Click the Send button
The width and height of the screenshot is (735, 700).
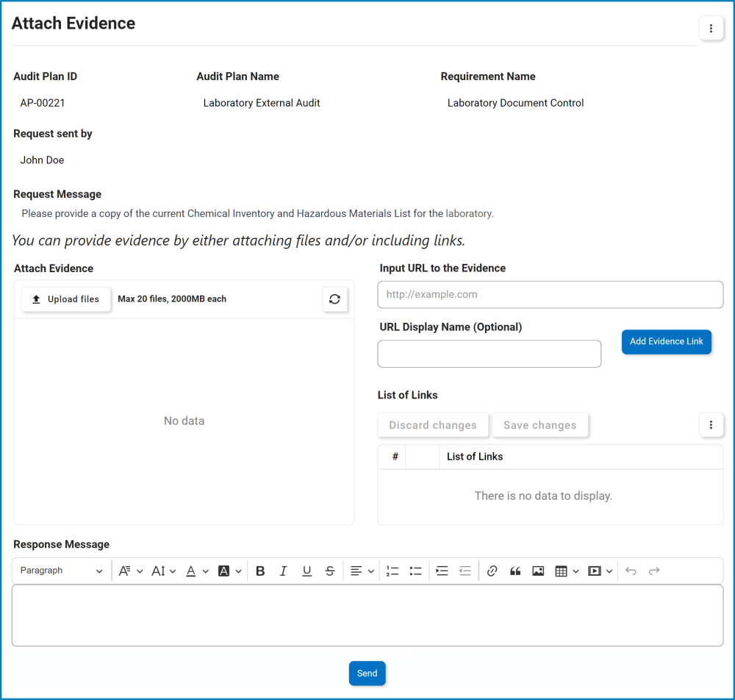point(367,674)
